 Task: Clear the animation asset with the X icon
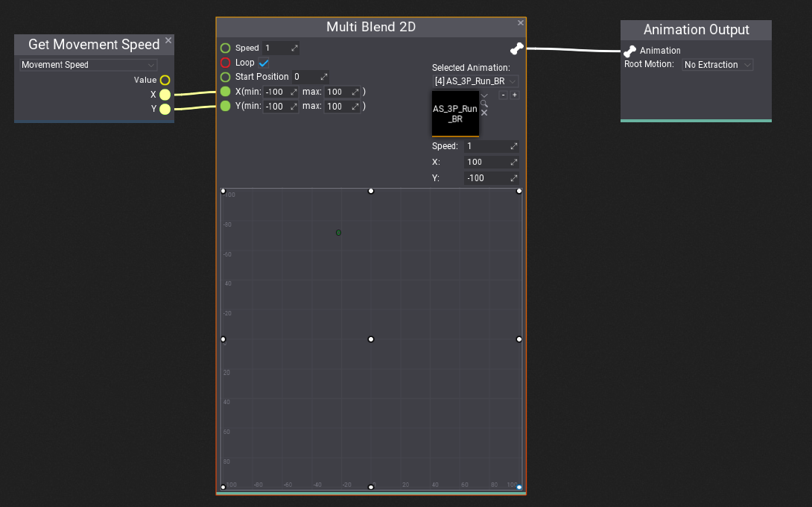click(x=484, y=113)
